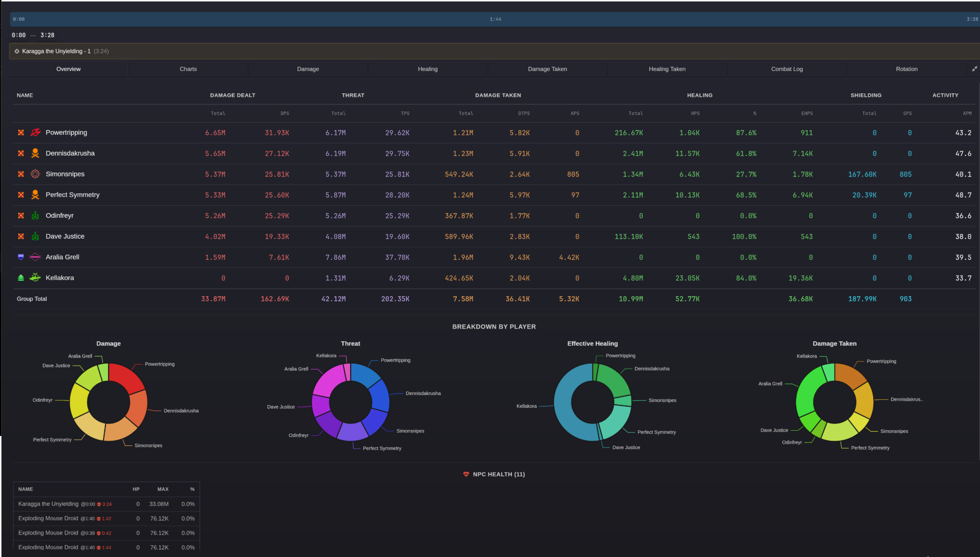This screenshot has height=557, width=980.
Task: Click Dennisdakrusha's orange class icon
Action: tap(35, 153)
